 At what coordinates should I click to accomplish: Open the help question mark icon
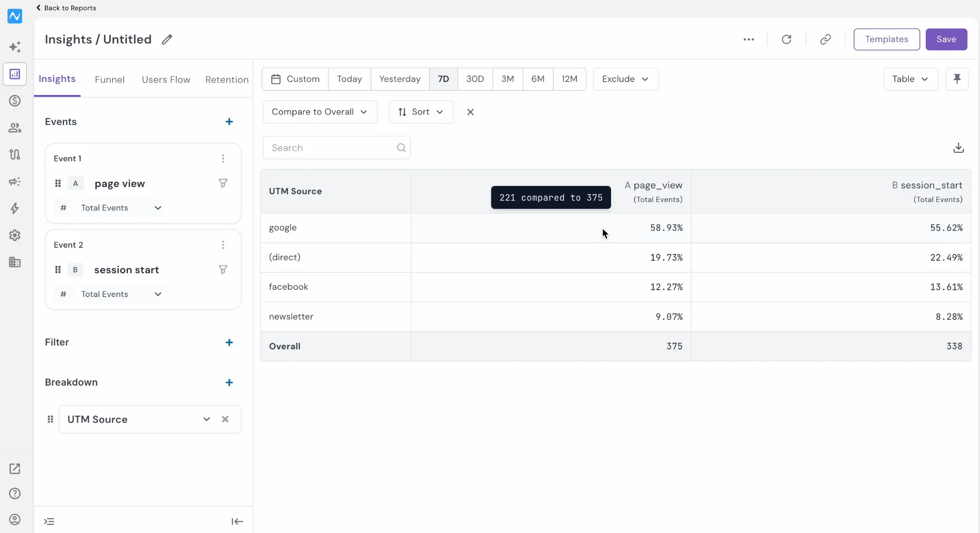15,494
